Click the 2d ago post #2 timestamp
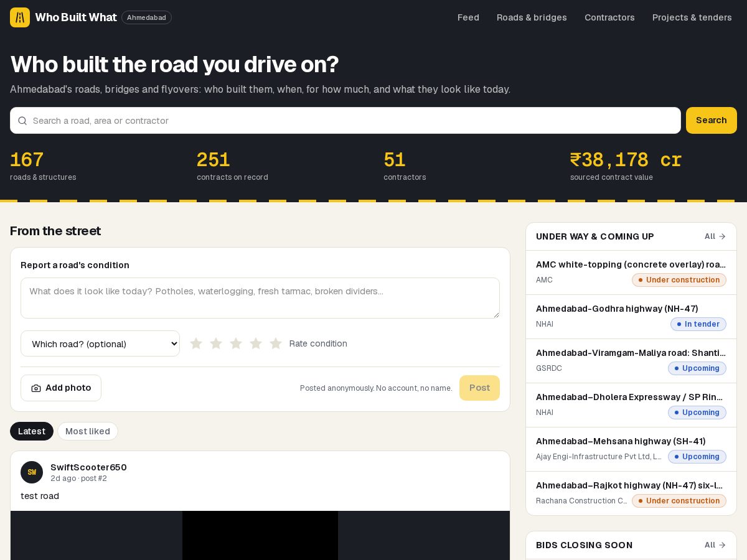This screenshot has height=560, width=747. click(x=78, y=478)
